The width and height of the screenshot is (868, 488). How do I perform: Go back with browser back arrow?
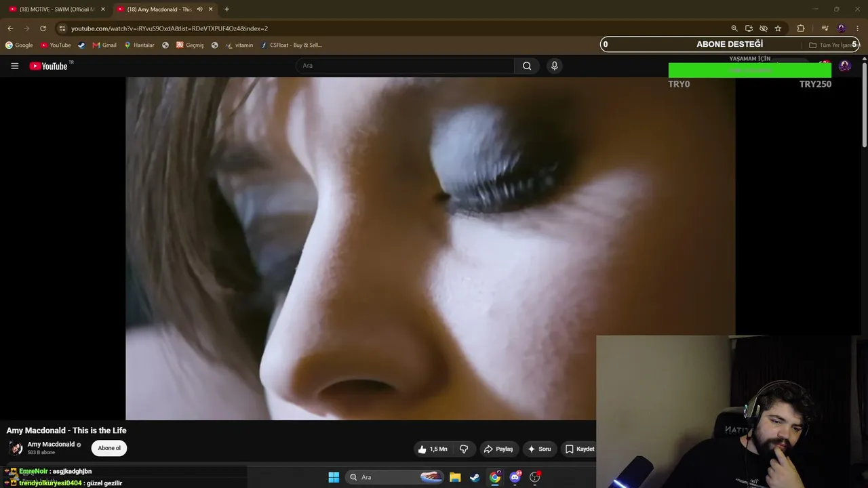pyautogui.click(x=10, y=28)
